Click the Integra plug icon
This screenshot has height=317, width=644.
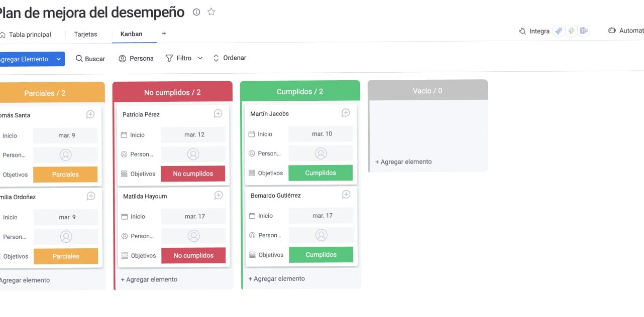click(522, 31)
